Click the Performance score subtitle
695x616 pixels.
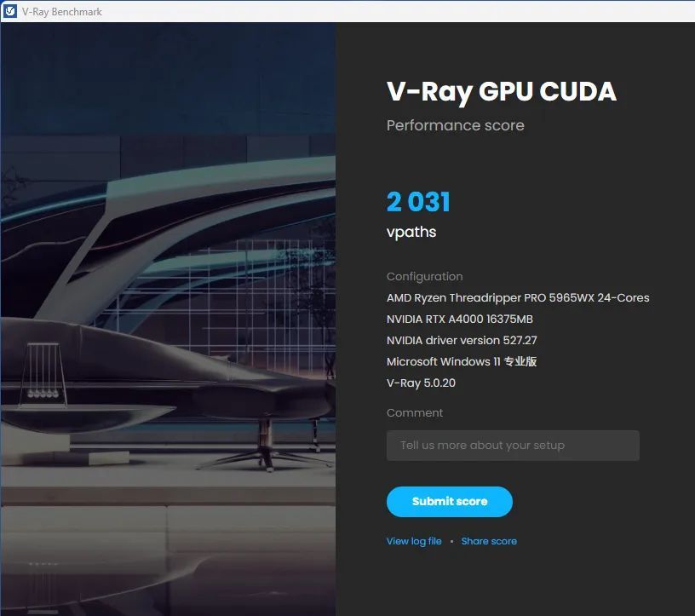pyautogui.click(x=456, y=125)
